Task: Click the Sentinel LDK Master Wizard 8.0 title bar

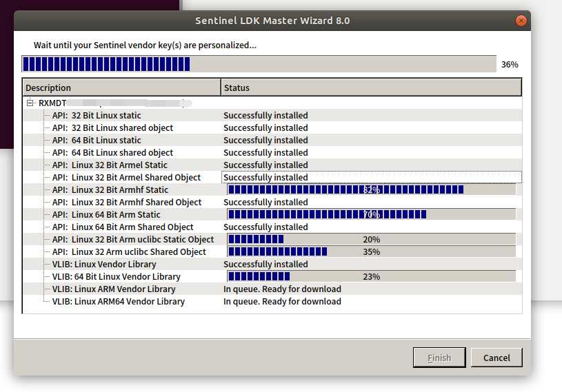Action: [x=272, y=21]
